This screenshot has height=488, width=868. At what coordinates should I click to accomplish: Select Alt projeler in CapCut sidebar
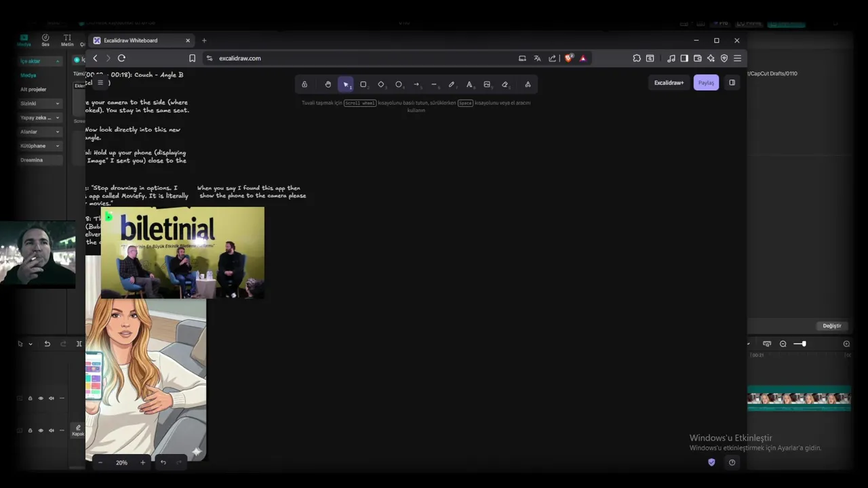coord(33,89)
